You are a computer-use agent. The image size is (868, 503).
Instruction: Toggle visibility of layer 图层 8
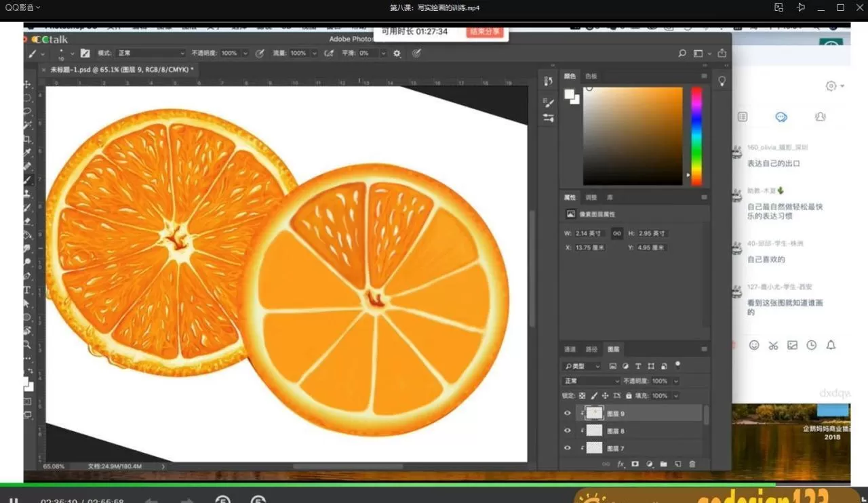click(568, 430)
